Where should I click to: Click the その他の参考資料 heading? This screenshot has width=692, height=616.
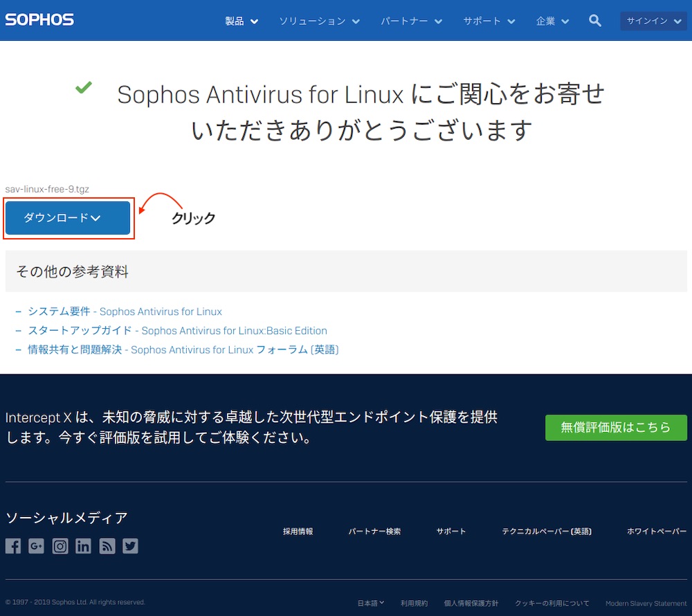73,271
